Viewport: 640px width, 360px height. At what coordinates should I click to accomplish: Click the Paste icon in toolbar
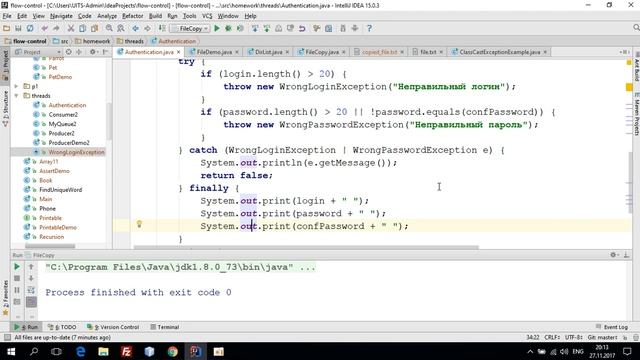pyautogui.click(x=94, y=28)
